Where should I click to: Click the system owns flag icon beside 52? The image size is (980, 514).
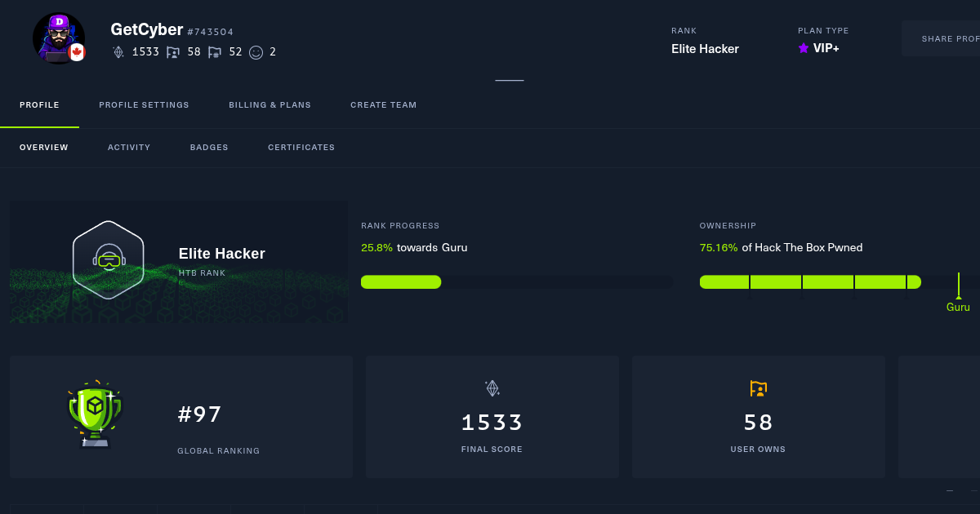click(214, 52)
